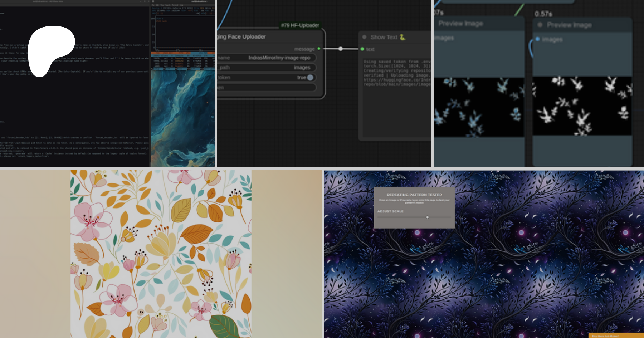The image size is (644, 338).
Task: Click the pastel floral pattern image
Action: (161, 254)
